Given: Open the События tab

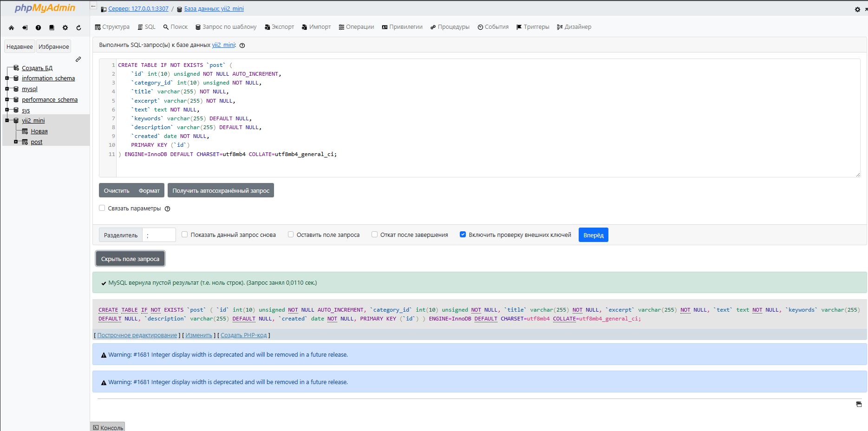Looking at the screenshot, I should (x=493, y=27).
